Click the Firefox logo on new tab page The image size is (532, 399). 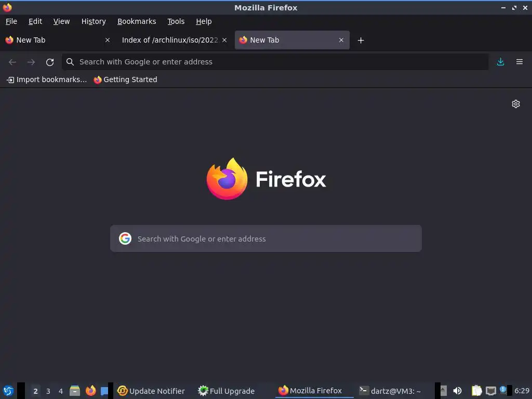click(227, 179)
